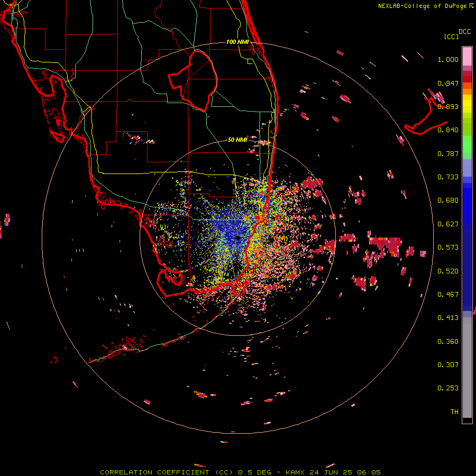476x476 pixels.
Task: Select the 0.307 scale value
Action: pos(448,365)
